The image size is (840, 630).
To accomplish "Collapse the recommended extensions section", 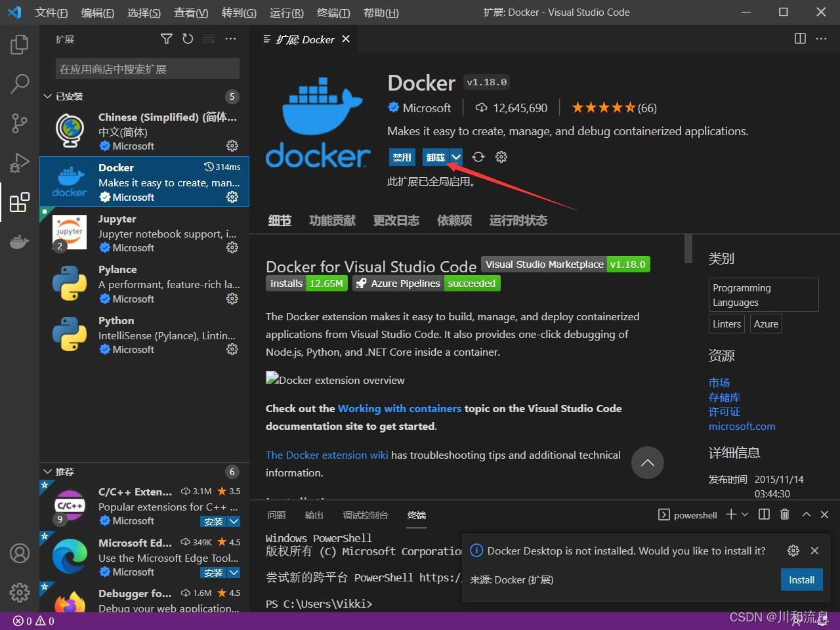I will click(48, 472).
